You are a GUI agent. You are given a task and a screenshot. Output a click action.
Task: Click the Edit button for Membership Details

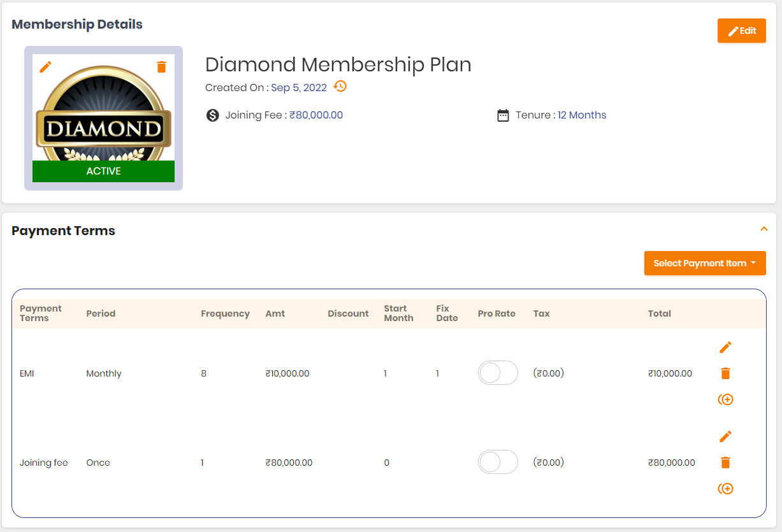click(742, 31)
